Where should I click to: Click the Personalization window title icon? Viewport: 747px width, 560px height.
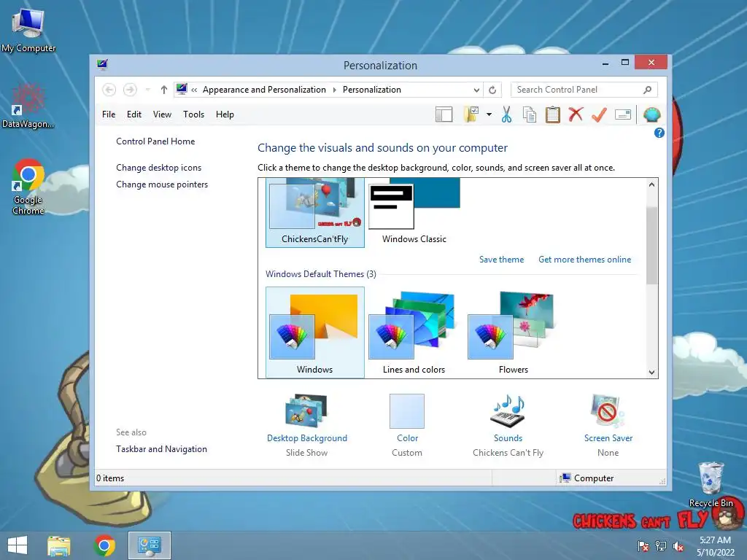[102, 64]
